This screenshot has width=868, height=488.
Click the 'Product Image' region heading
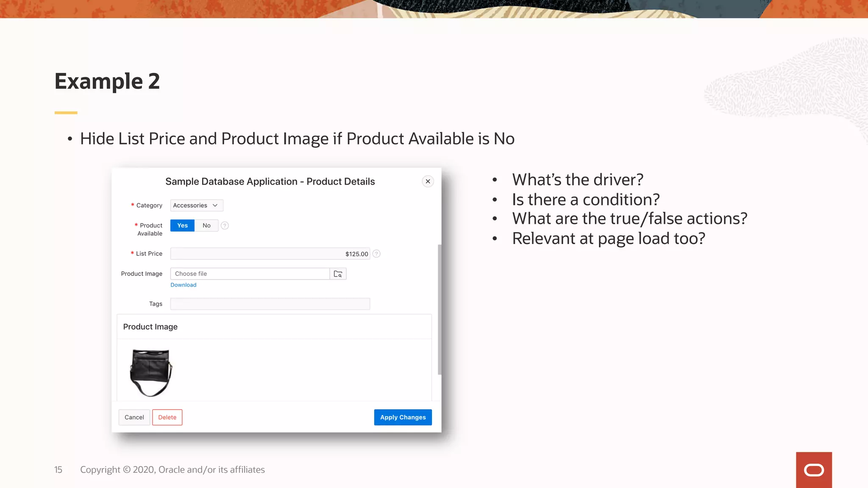click(150, 327)
